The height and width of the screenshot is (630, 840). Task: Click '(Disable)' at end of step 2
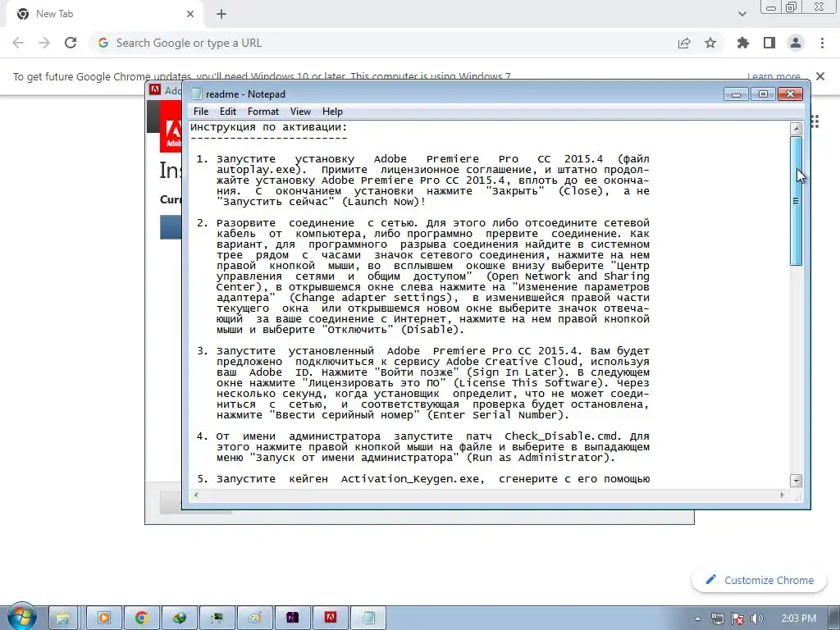(x=432, y=330)
